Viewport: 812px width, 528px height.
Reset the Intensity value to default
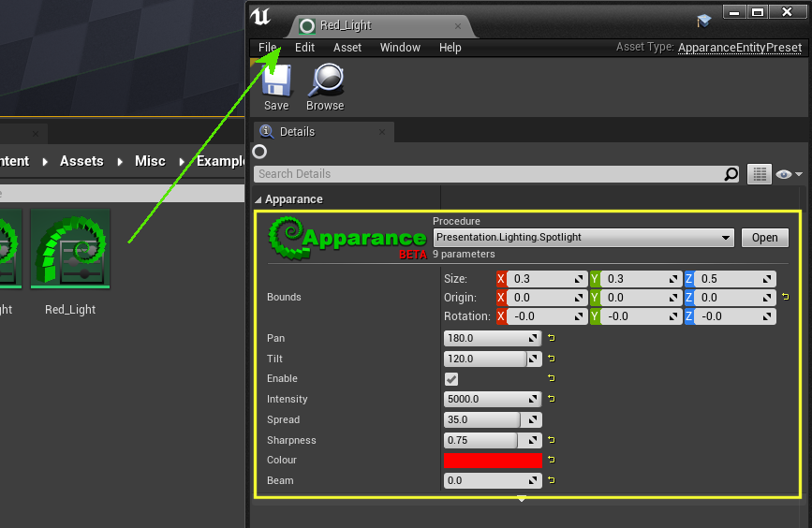tap(552, 399)
